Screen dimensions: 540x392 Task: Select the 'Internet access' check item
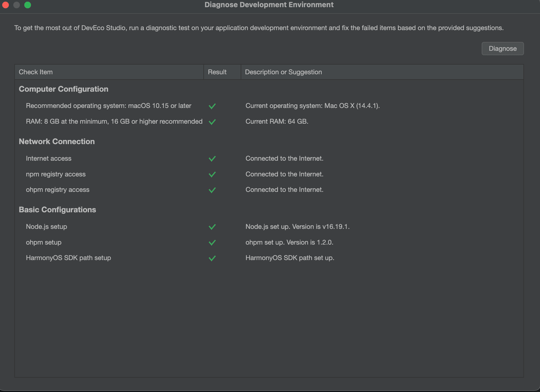(49, 158)
